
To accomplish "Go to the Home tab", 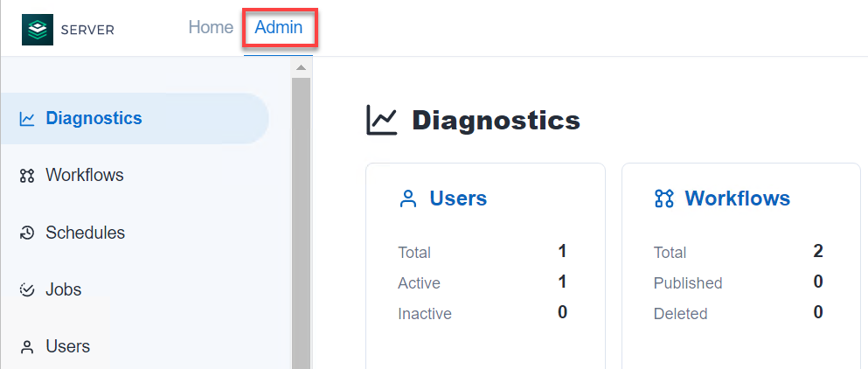I will pyautogui.click(x=211, y=27).
